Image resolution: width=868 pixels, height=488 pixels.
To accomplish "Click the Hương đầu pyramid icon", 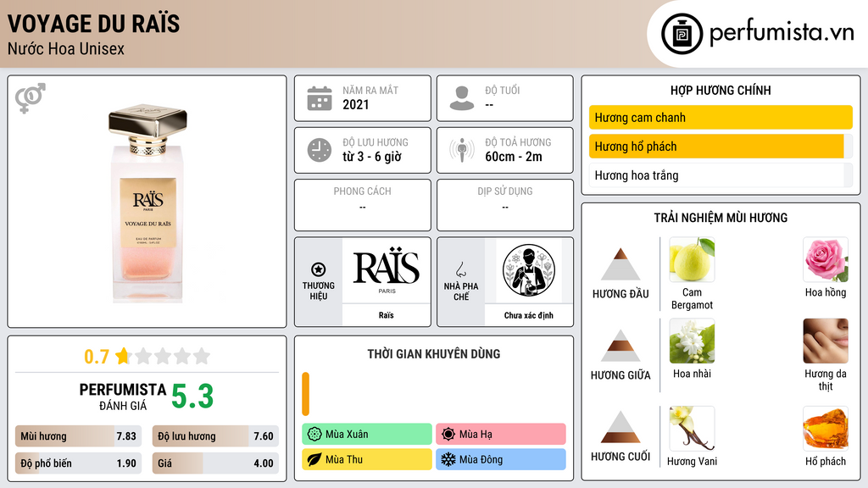I will (620, 264).
